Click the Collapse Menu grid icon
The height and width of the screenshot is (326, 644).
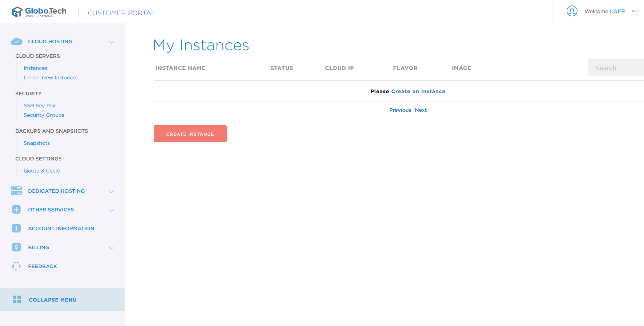tap(17, 299)
